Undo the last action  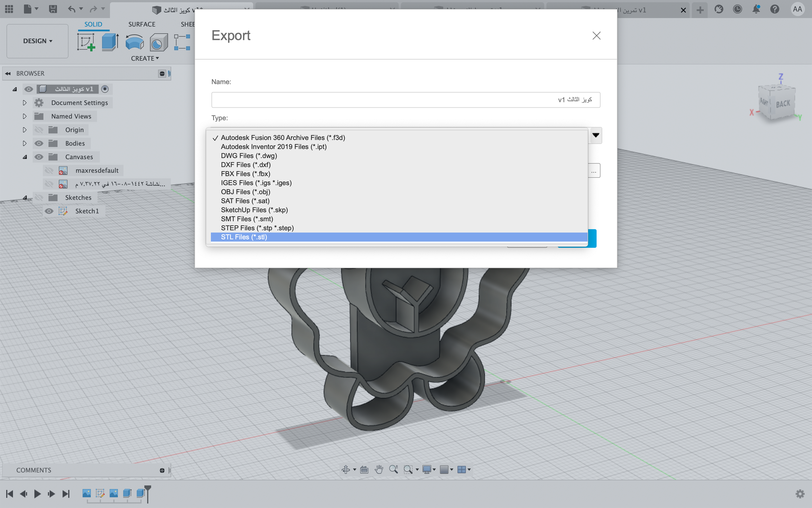71,9
